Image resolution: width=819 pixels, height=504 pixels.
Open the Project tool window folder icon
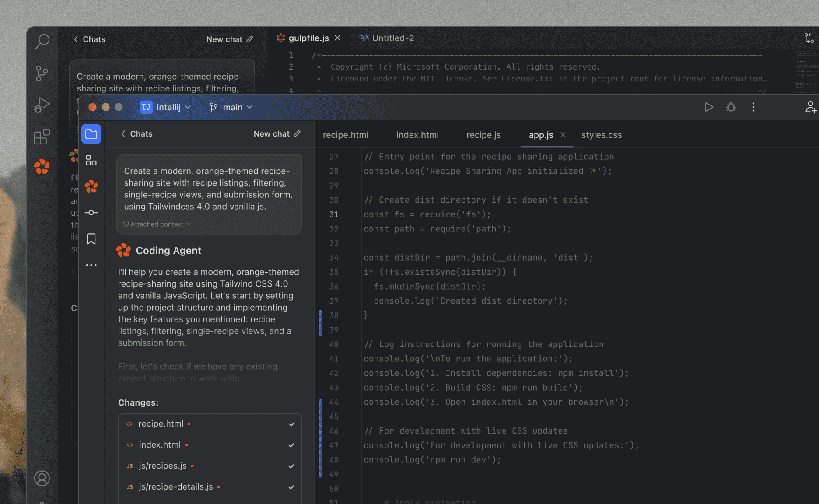(91, 133)
